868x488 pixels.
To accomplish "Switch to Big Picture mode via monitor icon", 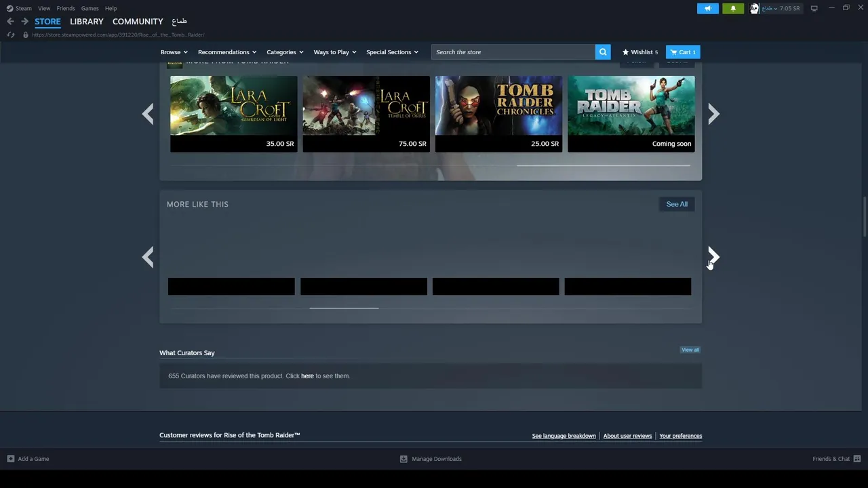I will tap(814, 8).
